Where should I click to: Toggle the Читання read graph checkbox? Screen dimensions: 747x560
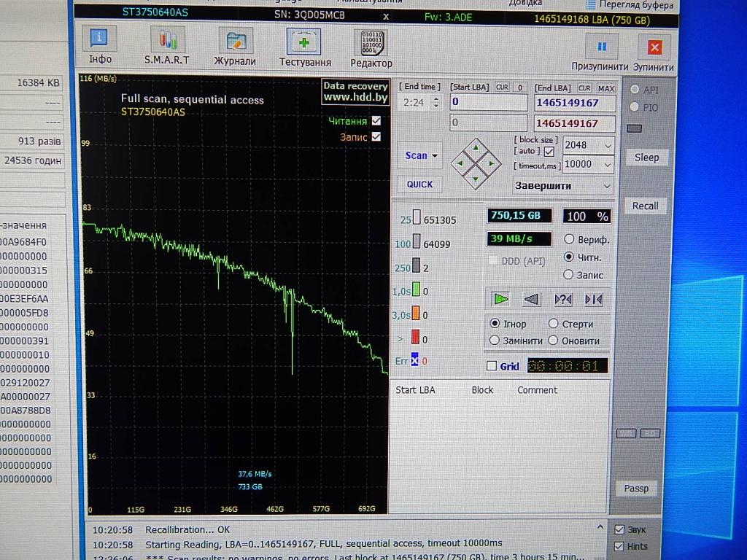tap(376, 120)
